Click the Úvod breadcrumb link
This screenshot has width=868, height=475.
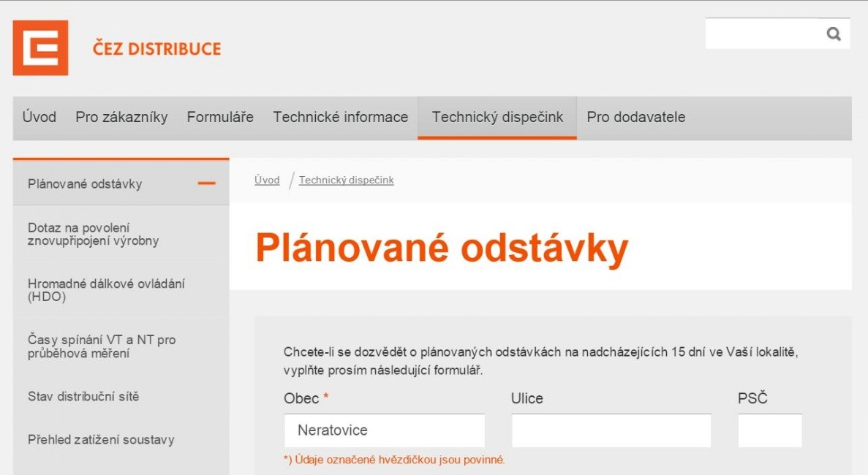tap(267, 180)
